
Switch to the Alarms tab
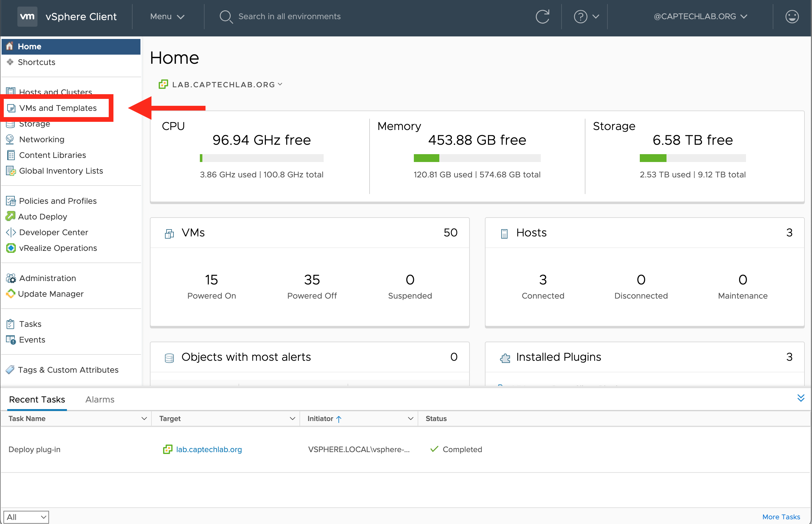pos(100,399)
